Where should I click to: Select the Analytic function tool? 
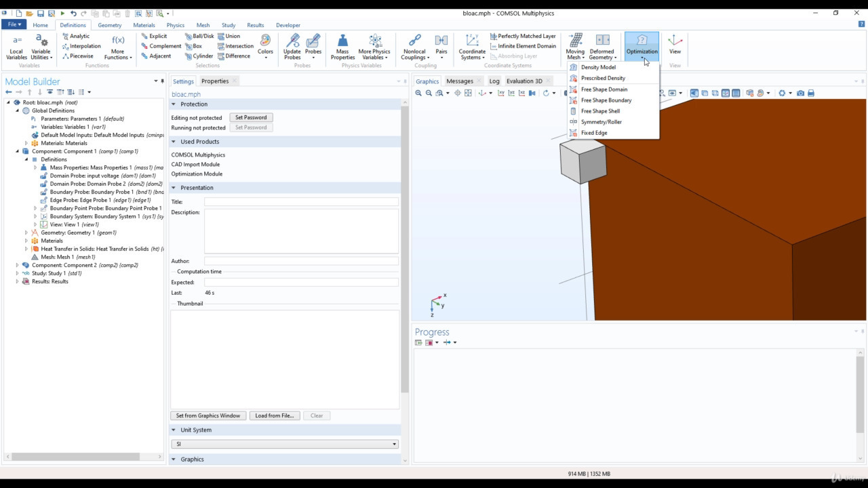[76, 36]
